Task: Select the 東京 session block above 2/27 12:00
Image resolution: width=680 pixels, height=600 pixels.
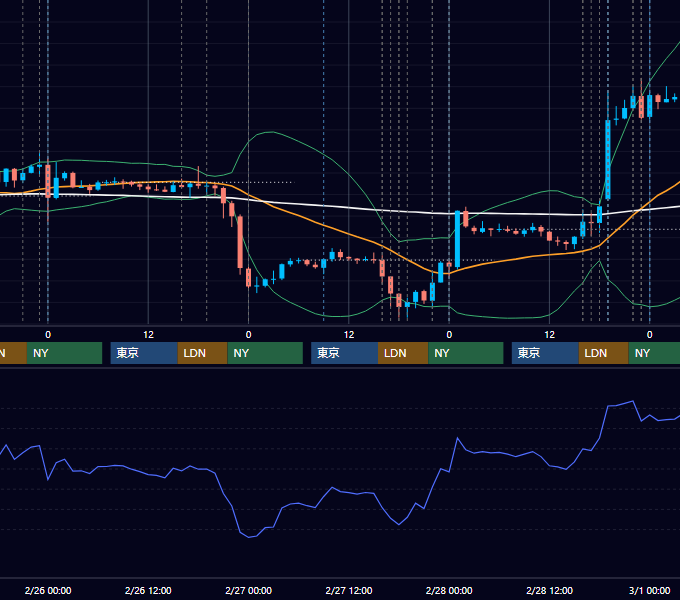Action: (344, 353)
